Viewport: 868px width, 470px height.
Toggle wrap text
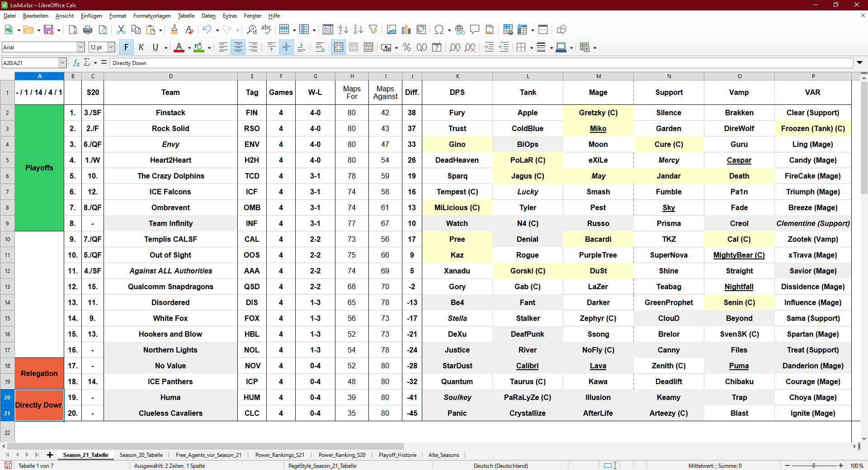[x=320, y=47]
